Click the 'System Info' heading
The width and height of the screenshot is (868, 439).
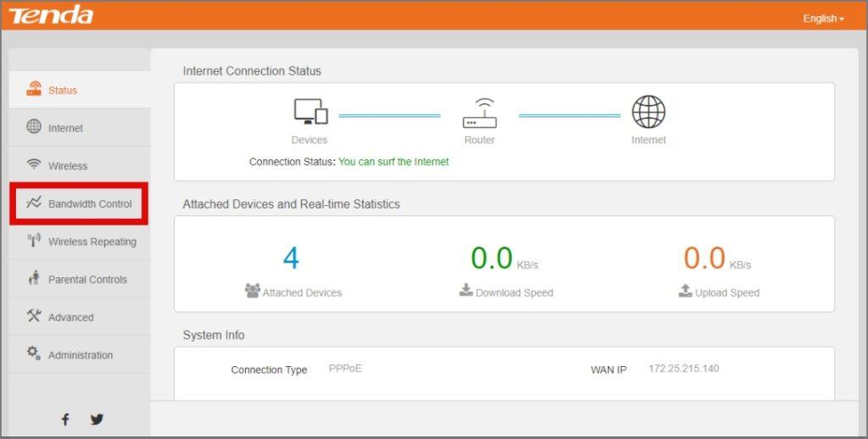214,336
